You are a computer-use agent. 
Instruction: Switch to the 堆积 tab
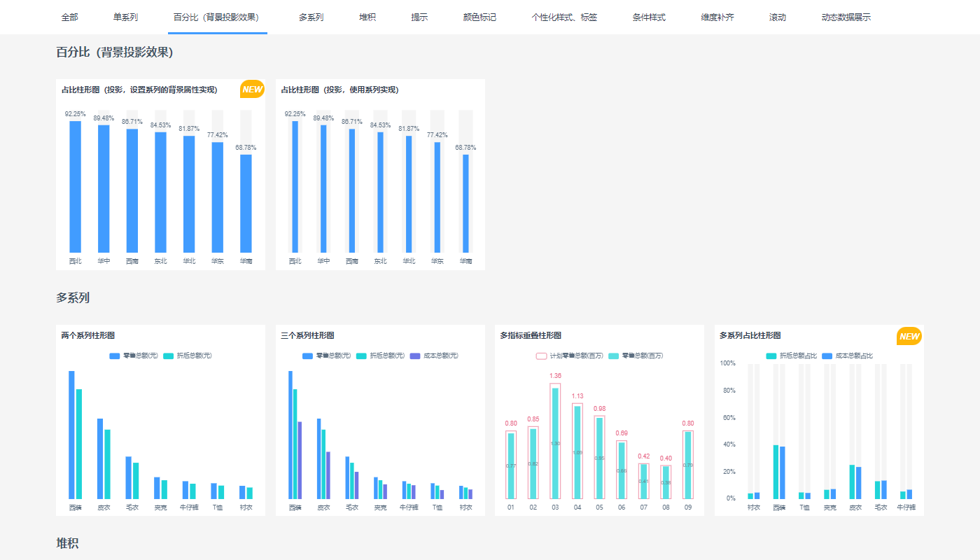coord(367,17)
